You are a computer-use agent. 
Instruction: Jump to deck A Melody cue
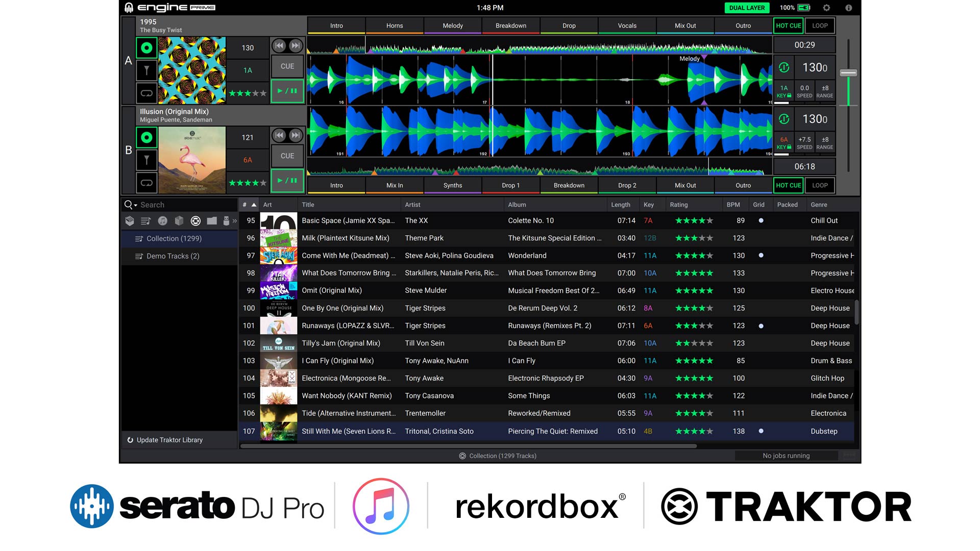453,26
